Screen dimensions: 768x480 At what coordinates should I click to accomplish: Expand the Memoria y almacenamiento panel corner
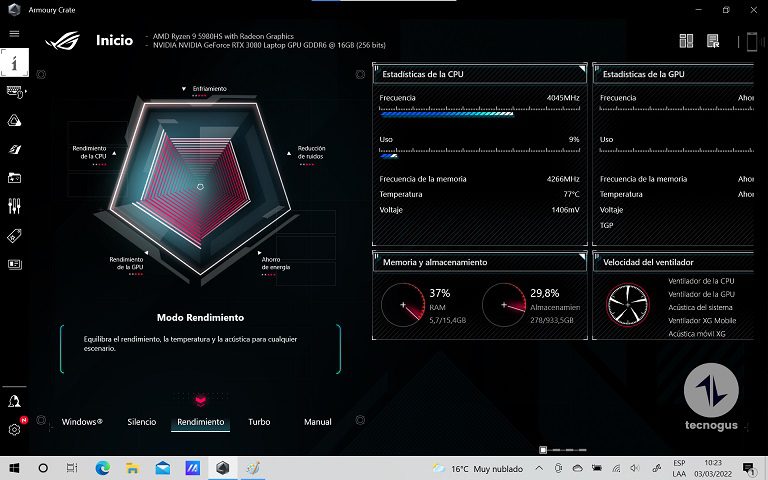pyautogui.click(x=582, y=256)
